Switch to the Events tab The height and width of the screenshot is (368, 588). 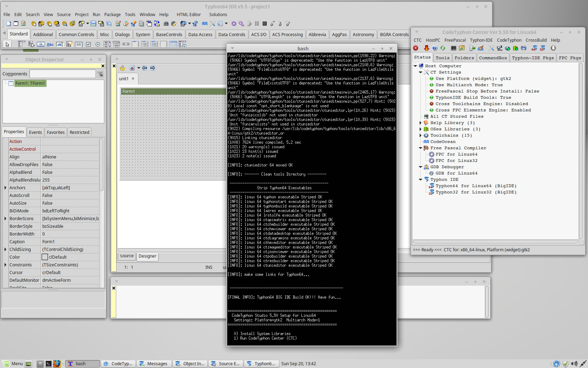point(35,132)
